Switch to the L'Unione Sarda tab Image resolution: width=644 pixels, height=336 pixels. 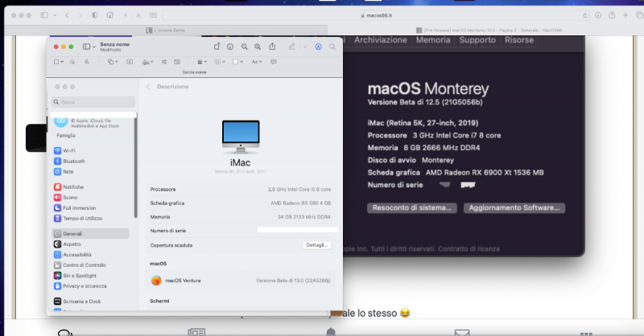(x=166, y=31)
